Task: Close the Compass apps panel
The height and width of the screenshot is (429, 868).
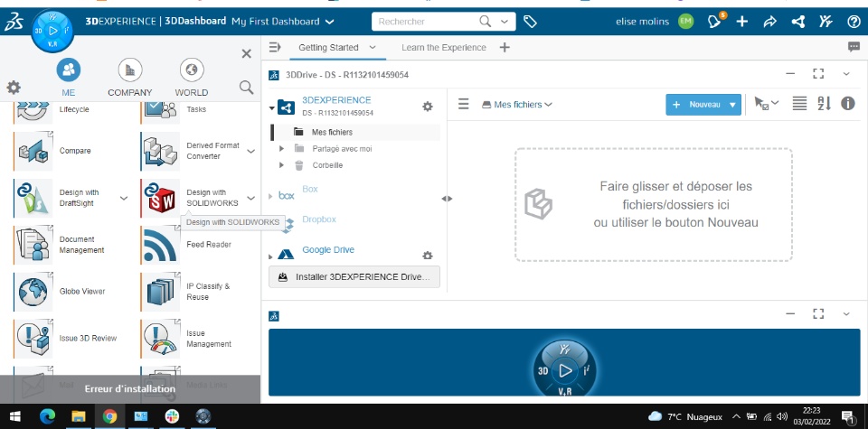Action: tap(246, 53)
